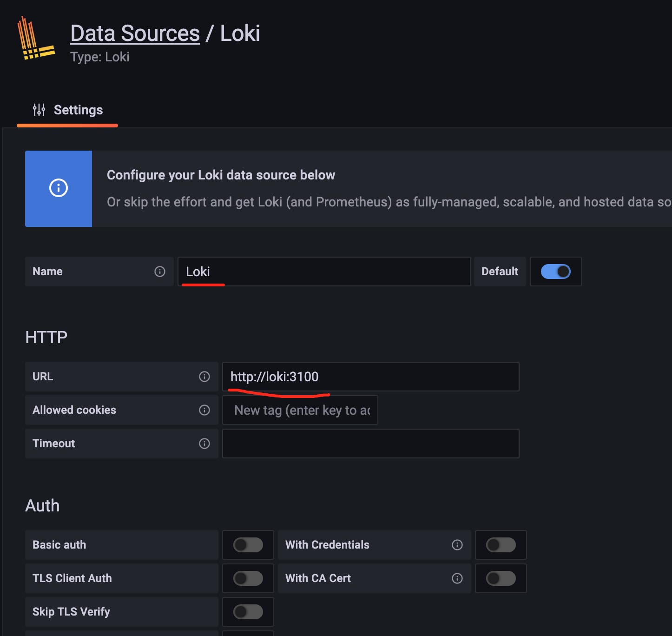The height and width of the screenshot is (636, 672).
Task: Enable the With CA Cert switch
Action: pos(501,578)
